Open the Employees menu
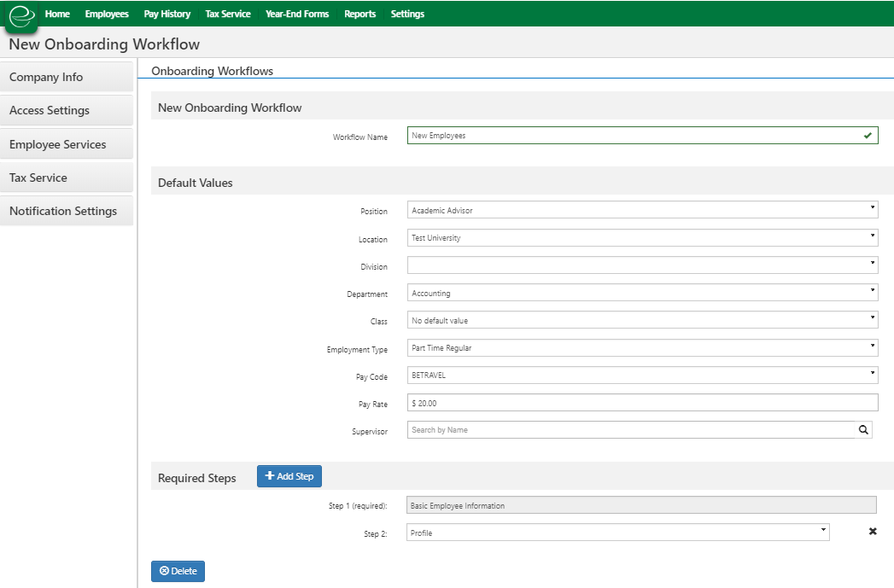The height and width of the screenshot is (588, 894). click(107, 14)
